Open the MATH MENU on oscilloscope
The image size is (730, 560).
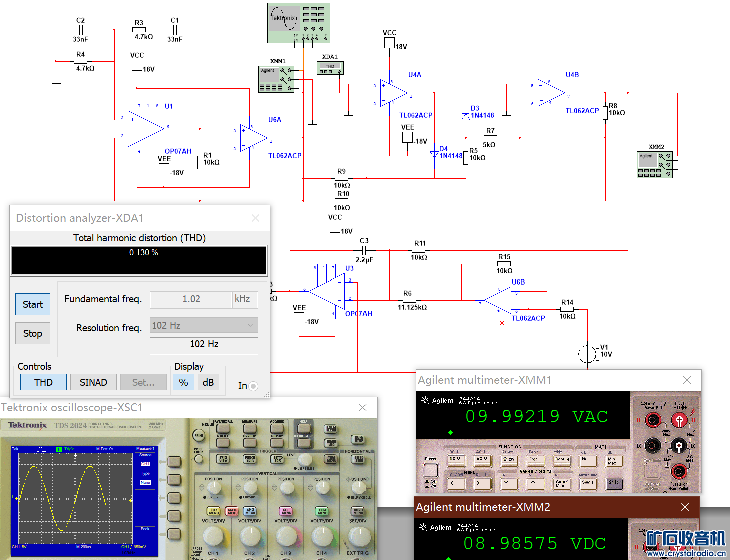click(232, 511)
